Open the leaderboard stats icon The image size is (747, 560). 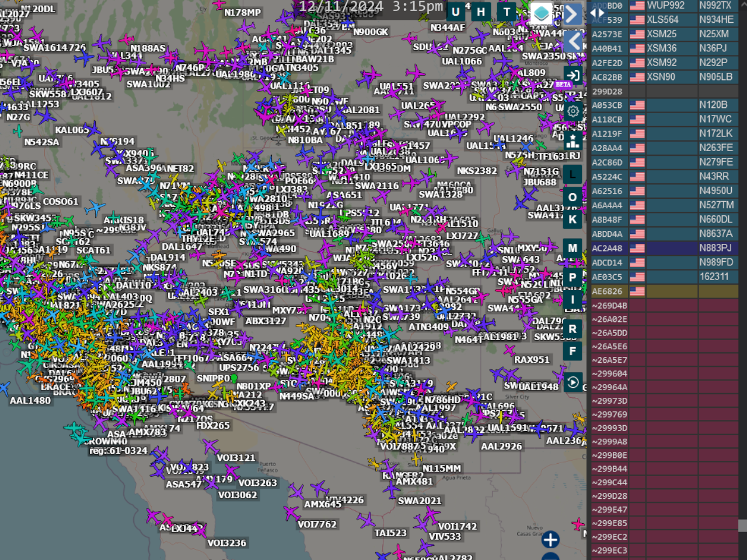[x=573, y=141]
